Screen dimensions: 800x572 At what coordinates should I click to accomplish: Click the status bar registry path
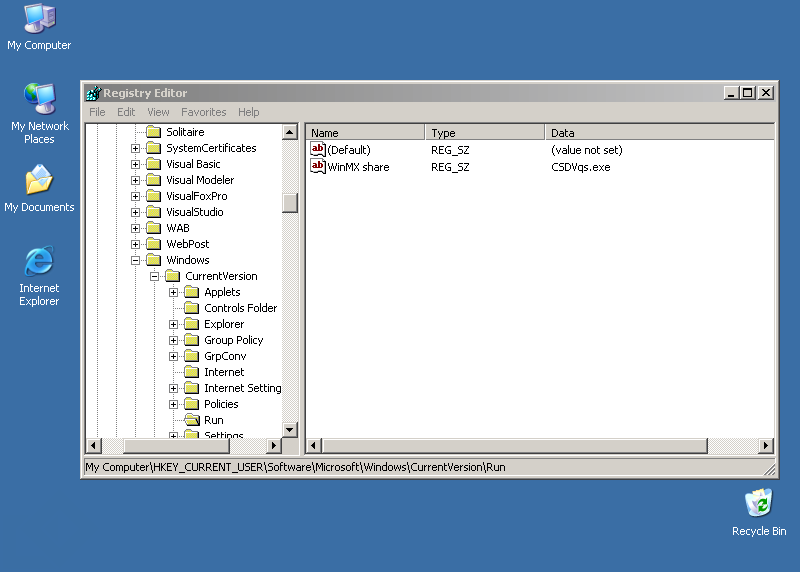(x=295, y=467)
